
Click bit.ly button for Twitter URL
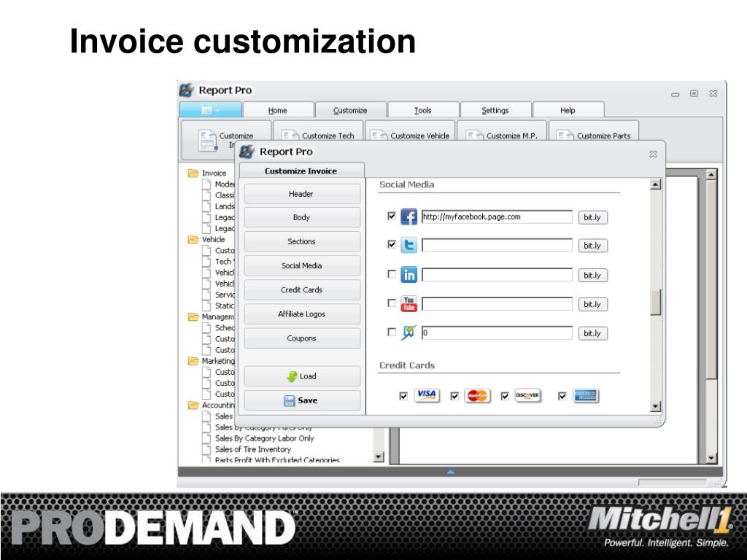[x=592, y=246]
